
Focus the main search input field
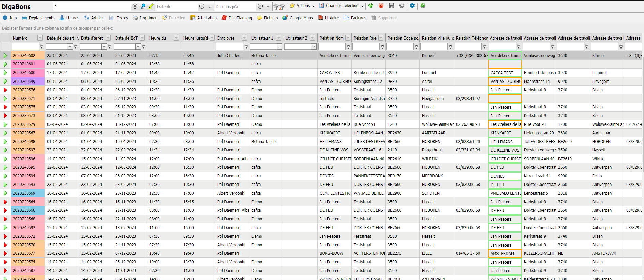[x=92, y=6]
